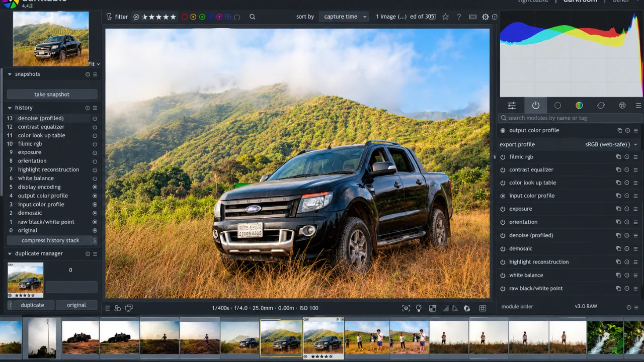This screenshot has width=644, height=362.
Task: Toggle the gamut check icon
Action: 466,308
